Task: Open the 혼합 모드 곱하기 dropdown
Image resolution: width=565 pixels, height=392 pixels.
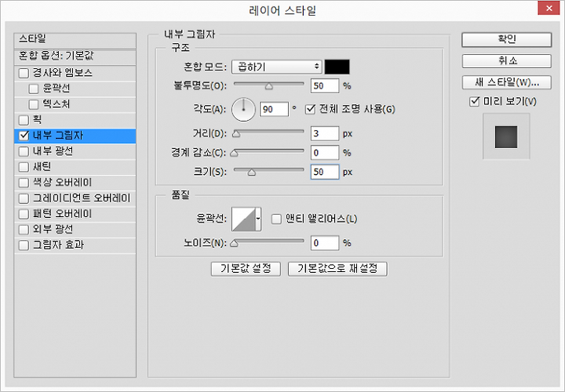Action: (x=276, y=67)
